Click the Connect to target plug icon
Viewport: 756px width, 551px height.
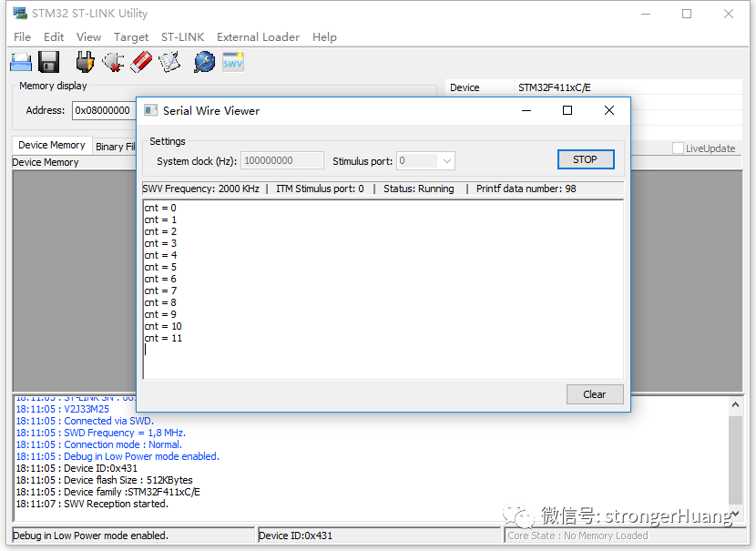coord(85,62)
